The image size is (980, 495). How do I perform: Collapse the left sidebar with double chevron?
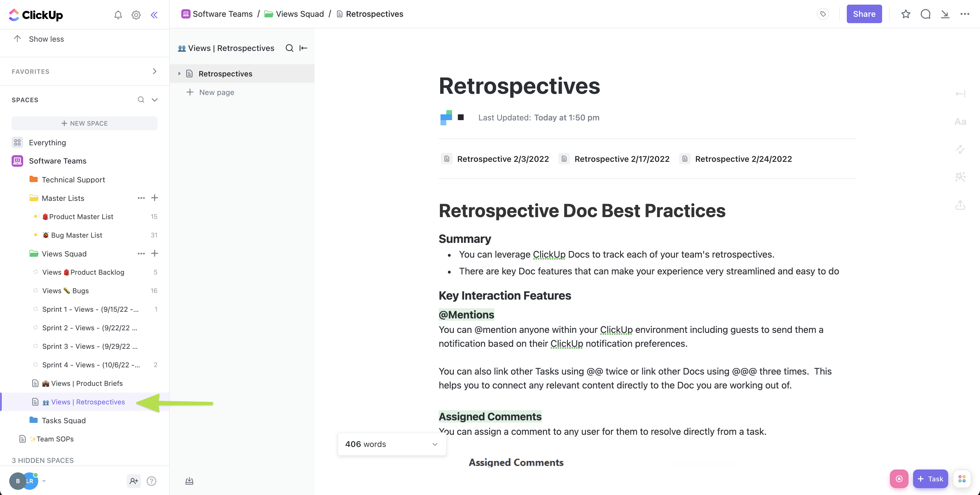pyautogui.click(x=154, y=15)
